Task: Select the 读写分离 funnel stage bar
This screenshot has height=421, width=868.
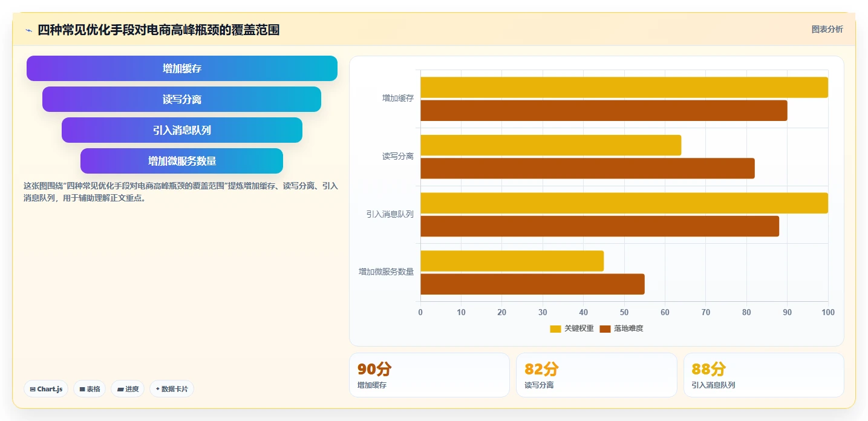Action: 181,99
